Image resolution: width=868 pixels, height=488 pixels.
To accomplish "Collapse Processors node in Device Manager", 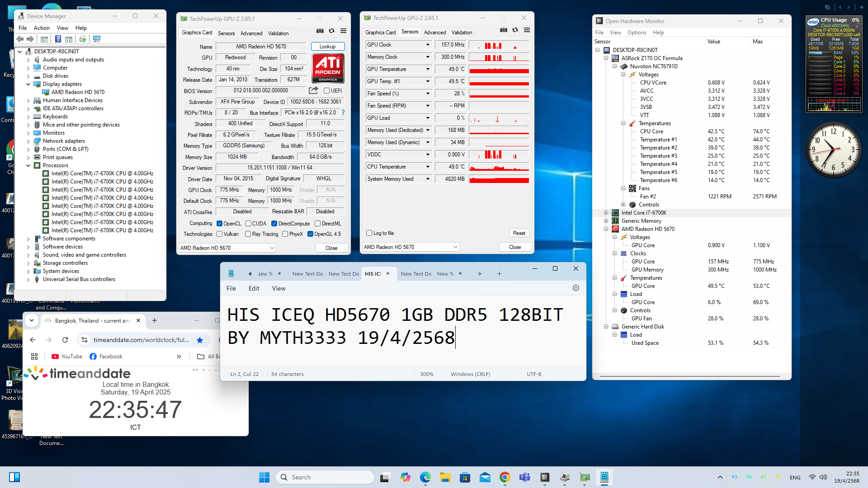I will tap(28, 165).
